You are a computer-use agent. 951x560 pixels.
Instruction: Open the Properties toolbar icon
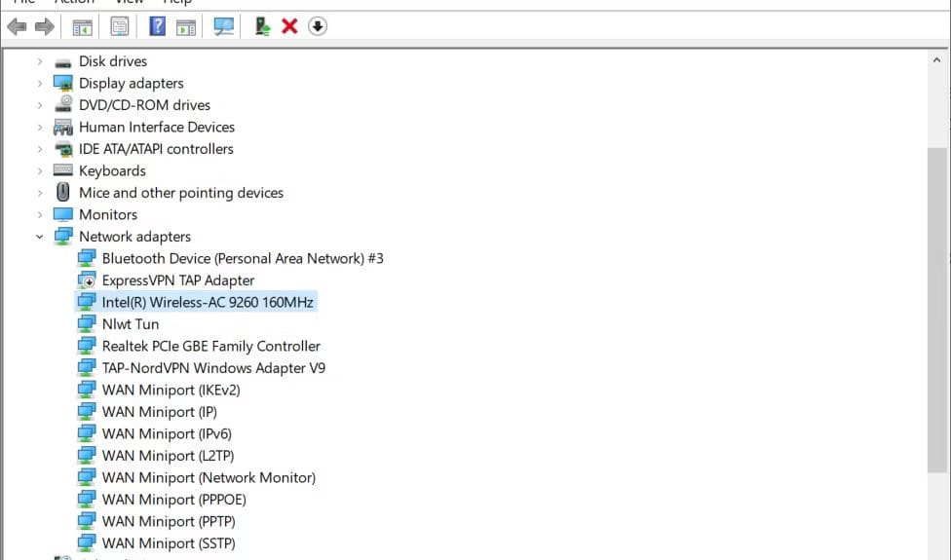click(x=120, y=26)
